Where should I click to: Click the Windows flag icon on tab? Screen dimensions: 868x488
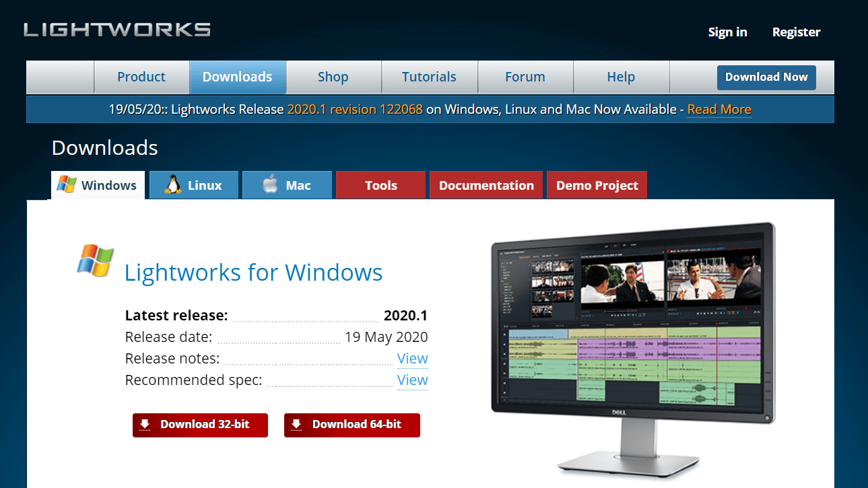[67, 185]
